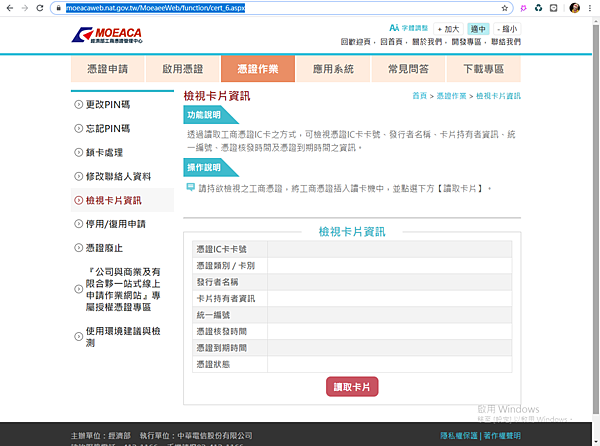Open 鎖卡處理 sidebar item
This screenshot has height=446, width=600.
pos(104,152)
